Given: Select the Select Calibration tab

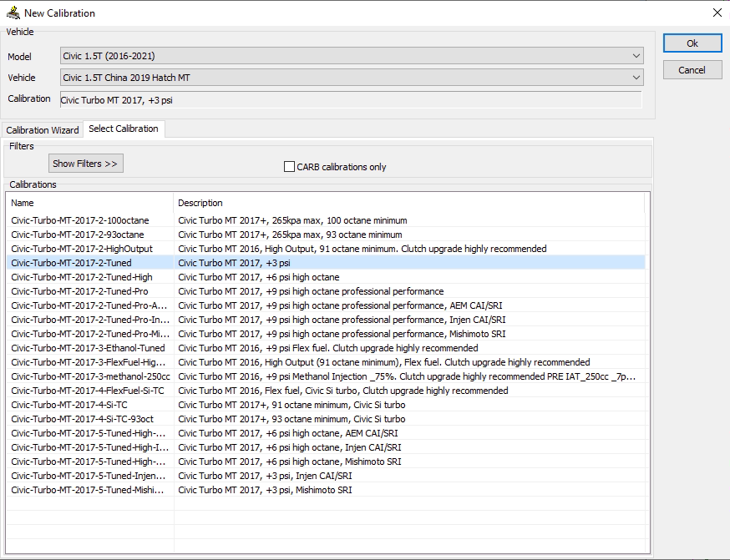Looking at the screenshot, I should point(124,129).
